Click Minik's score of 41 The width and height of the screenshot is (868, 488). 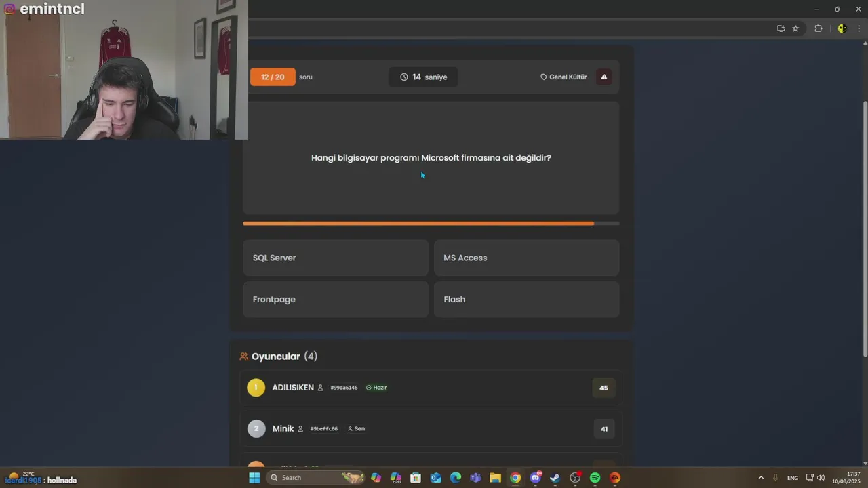point(604,428)
